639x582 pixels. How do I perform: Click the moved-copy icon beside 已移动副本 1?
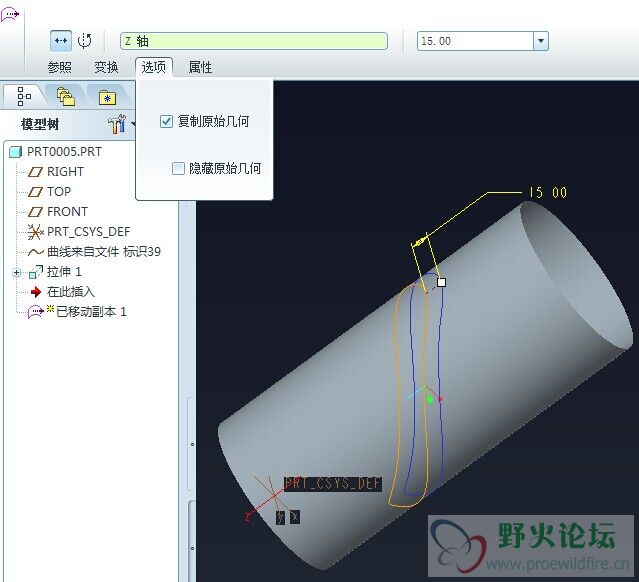point(36,312)
